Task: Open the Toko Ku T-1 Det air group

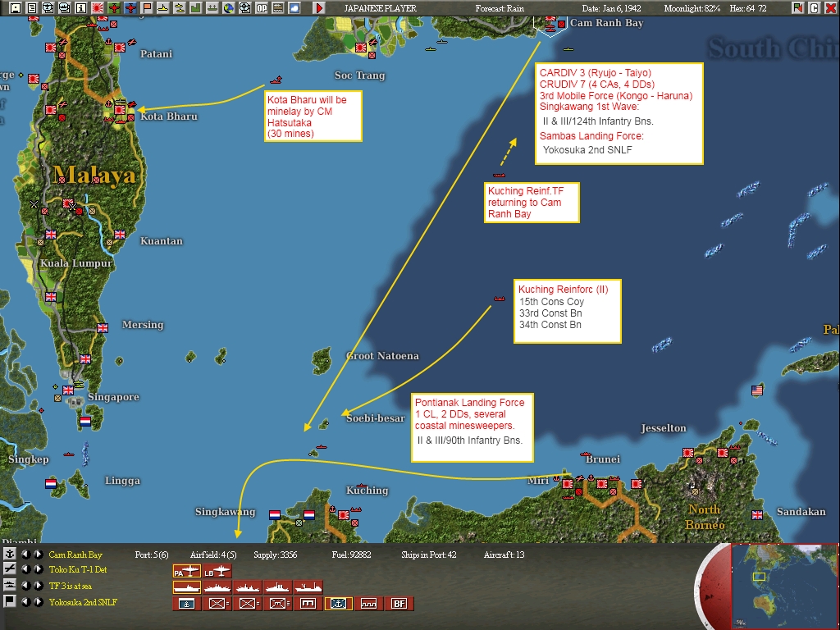Action: point(78,569)
